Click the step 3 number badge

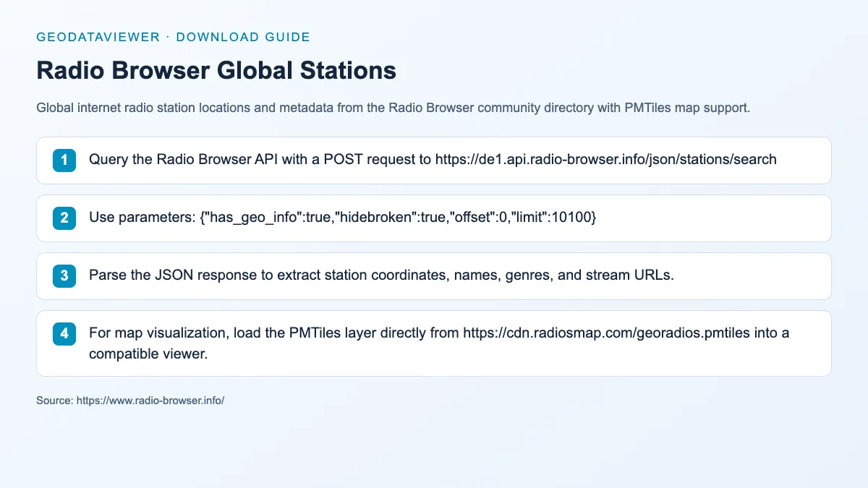coord(64,275)
